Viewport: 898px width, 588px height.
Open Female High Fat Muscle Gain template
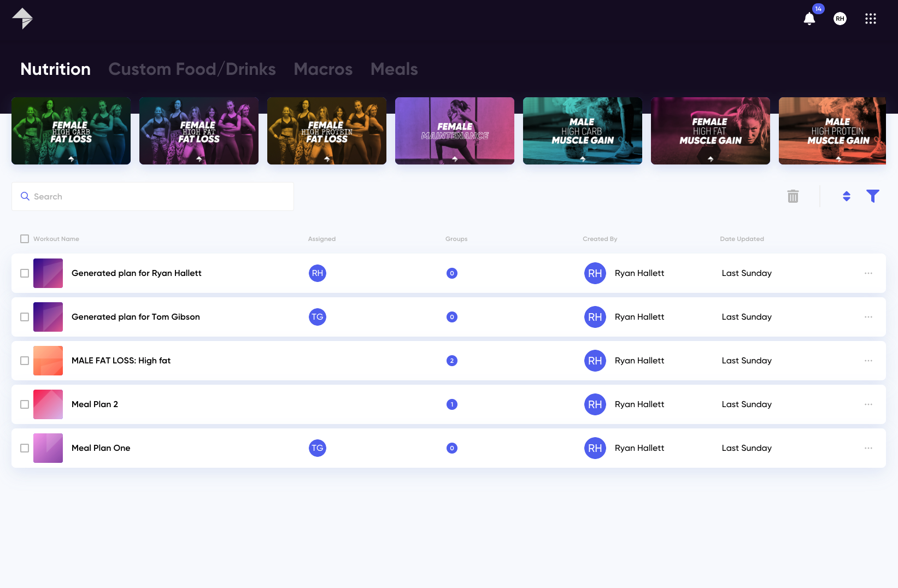point(711,131)
